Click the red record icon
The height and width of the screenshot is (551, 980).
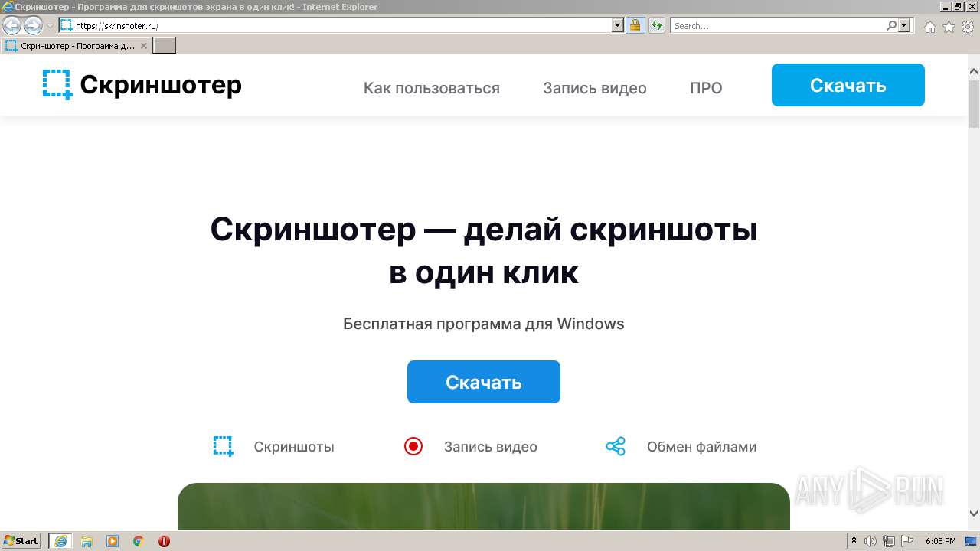point(413,446)
